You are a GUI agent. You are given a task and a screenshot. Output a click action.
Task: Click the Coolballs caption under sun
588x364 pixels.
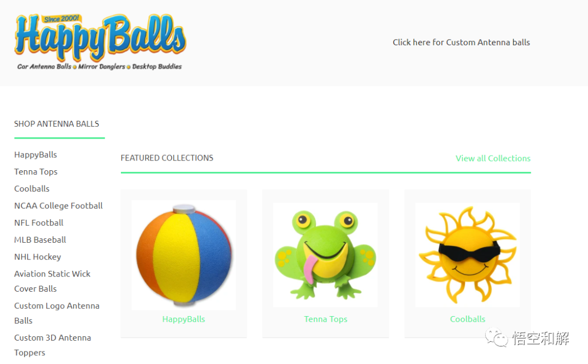[468, 319]
